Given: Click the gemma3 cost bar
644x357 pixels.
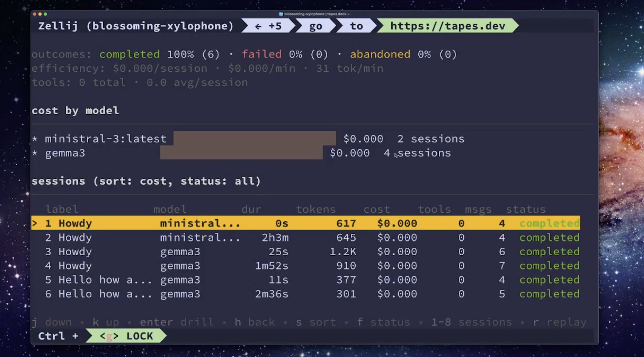Looking at the screenshot, I should (241, 153).
